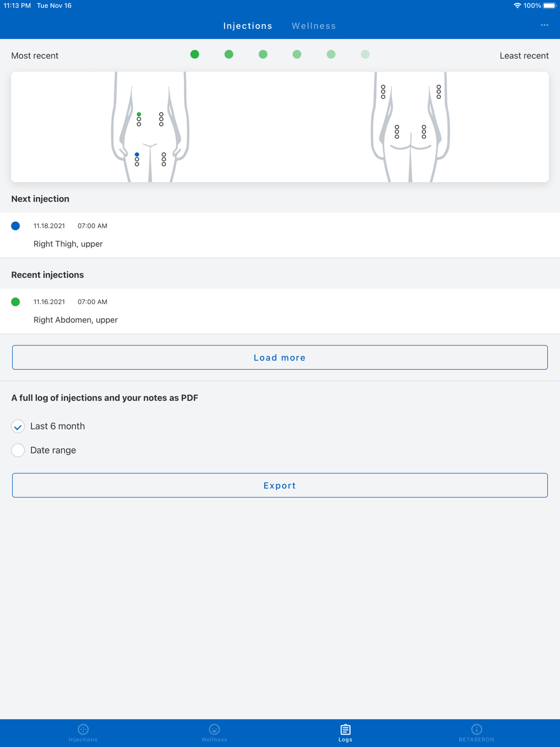The image size is (560, 747).
Task: Open the three-dot more options menu
Action: [544, 25]
